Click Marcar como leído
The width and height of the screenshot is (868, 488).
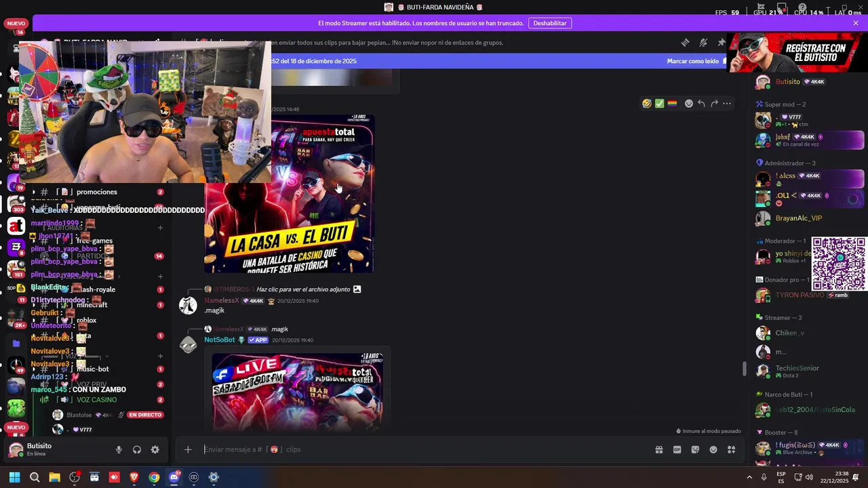tap(692, 61)
